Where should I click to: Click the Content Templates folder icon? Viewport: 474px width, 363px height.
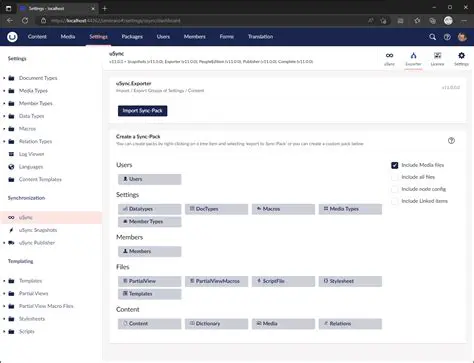coord(11,179)
